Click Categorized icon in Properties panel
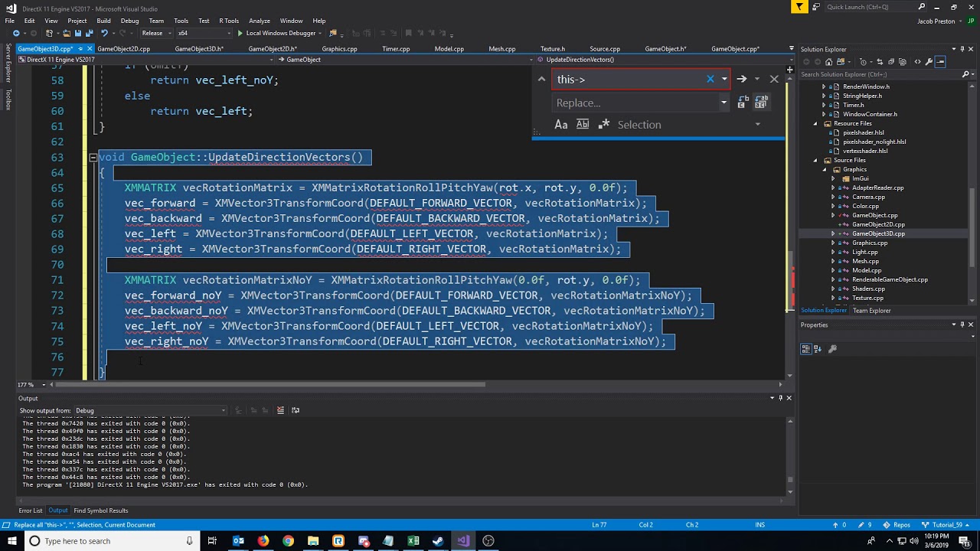This screenshot has height=551, width=980. 806,349
